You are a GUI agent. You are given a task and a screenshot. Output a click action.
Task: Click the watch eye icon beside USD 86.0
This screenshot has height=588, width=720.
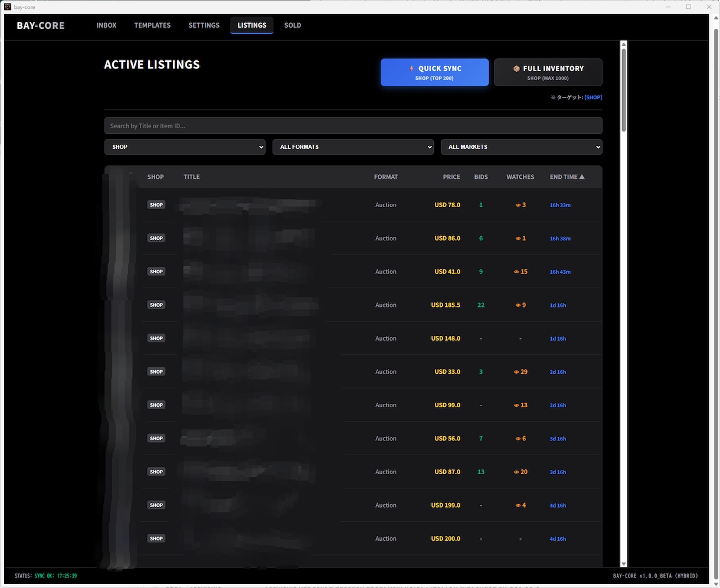pyautogui.click(x=518, y=239)
